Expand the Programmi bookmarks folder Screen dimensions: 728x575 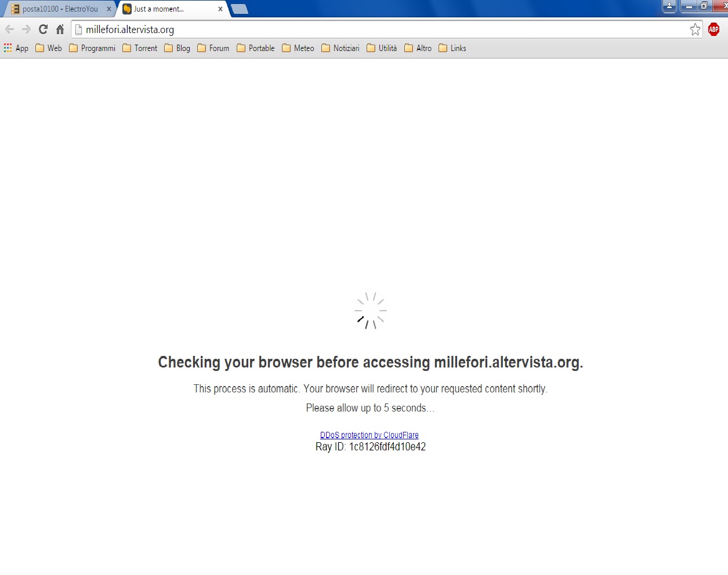pyautogui.click(x=92, y=48)
